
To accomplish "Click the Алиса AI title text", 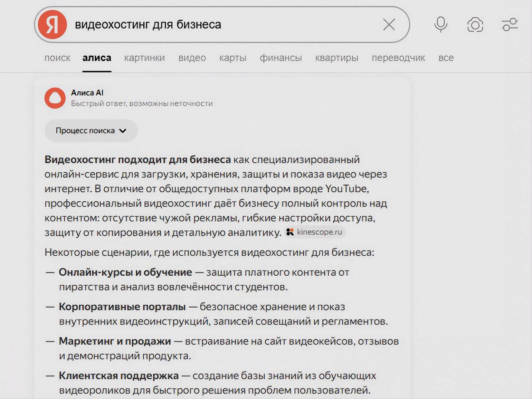I will point(87,93).
